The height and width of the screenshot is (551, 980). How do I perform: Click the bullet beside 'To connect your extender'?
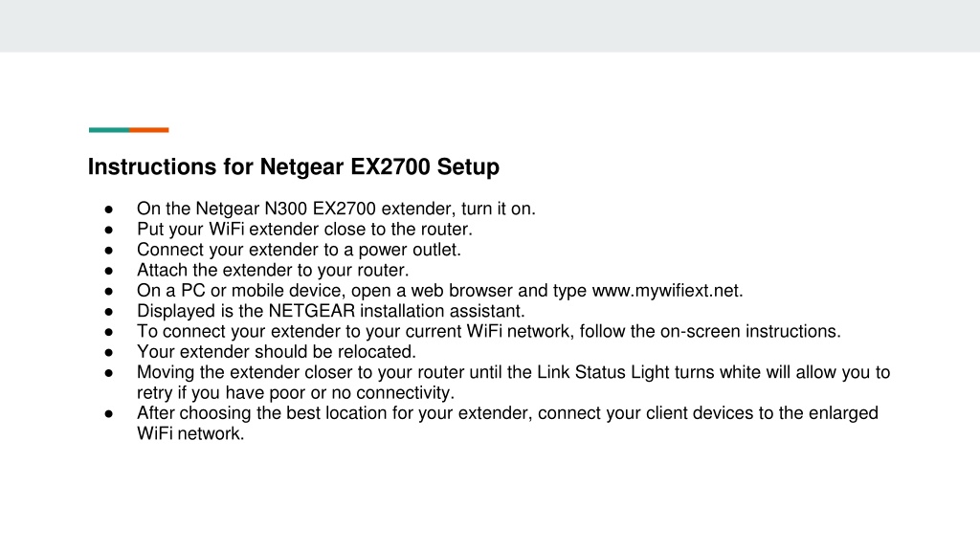[x=109, y=332]
